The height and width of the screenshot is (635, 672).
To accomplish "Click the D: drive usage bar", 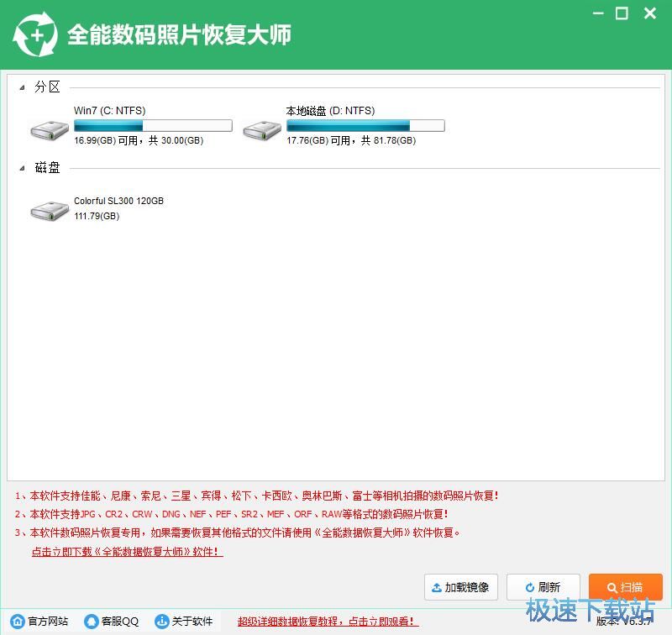I will [365, 125].
